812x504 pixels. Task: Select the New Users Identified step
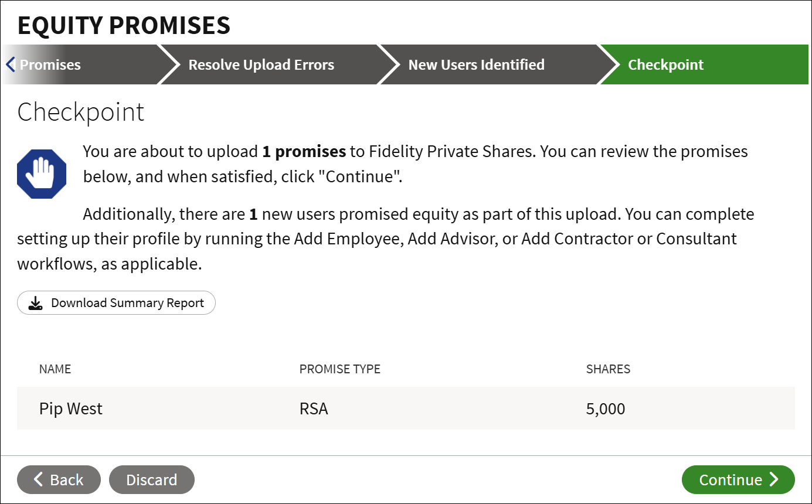[477, 64]
